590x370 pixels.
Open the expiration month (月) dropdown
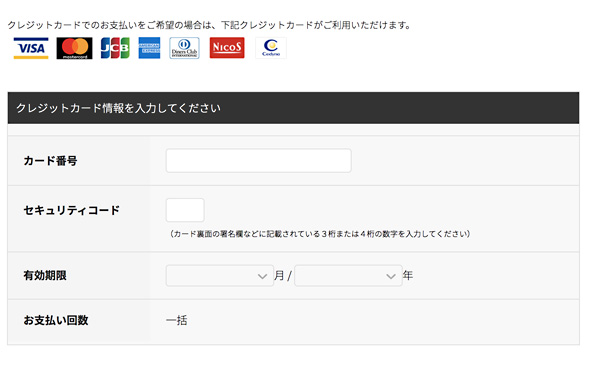tap(220, 276)
